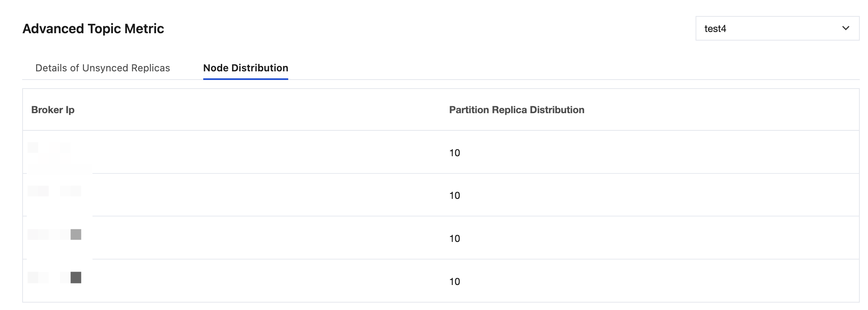Switch to Details of Unsynced Replicas tab
Screen dimensions: 868x310
point(103,68)
